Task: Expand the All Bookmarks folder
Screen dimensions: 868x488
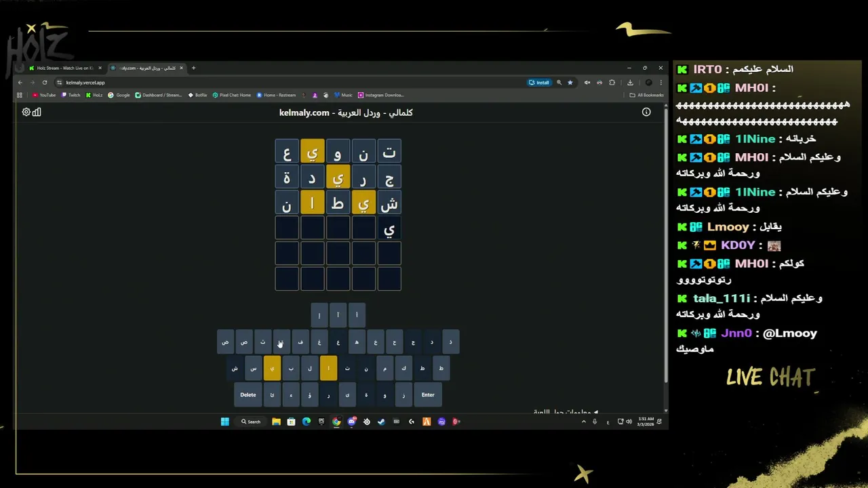Action: [646, 95]
